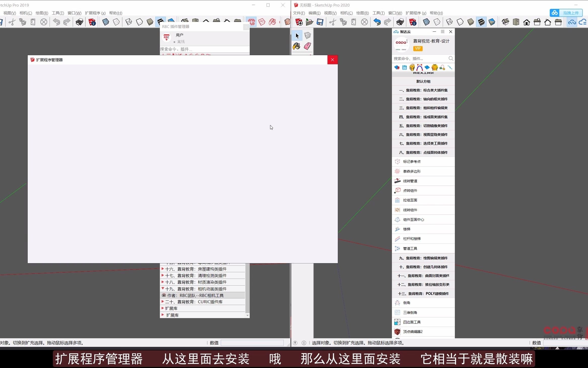Image resolution: width=588 pixels, height=368 pixels.
Task: Click the Open file folder icon
Action: [309, 22]
